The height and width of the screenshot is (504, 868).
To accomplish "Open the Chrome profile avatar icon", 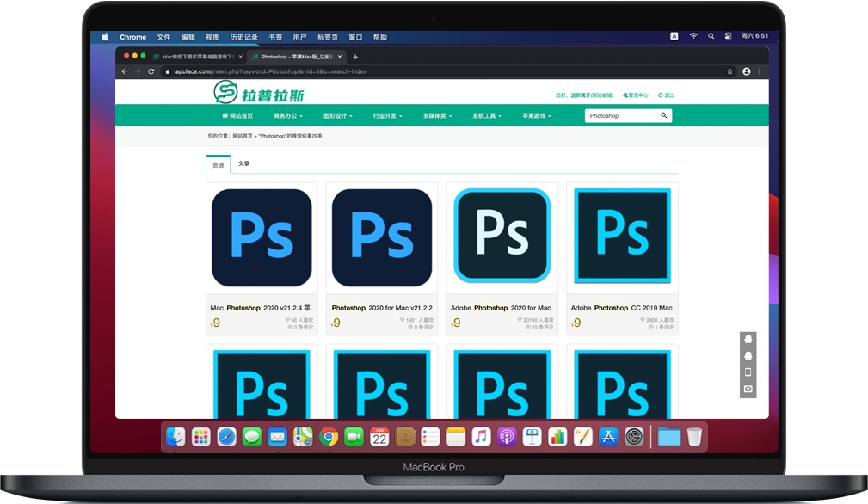I will tap(746, 71).
